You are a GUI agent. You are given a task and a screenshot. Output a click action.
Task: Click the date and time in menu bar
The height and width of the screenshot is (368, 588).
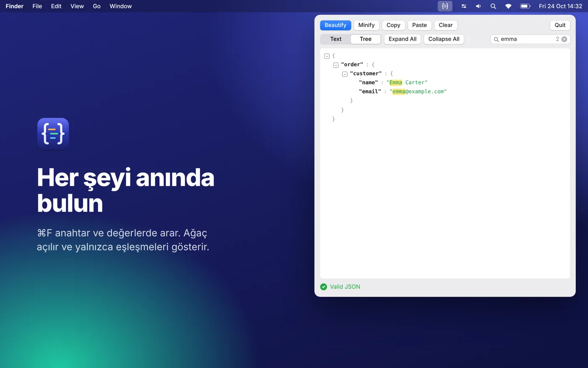(x=560, y=6)
